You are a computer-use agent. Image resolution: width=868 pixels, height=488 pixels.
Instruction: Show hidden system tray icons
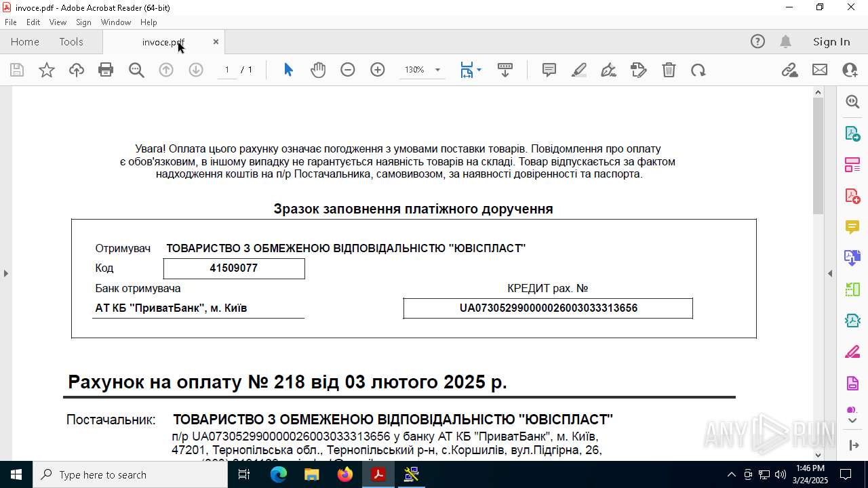[x=731, y=474]
